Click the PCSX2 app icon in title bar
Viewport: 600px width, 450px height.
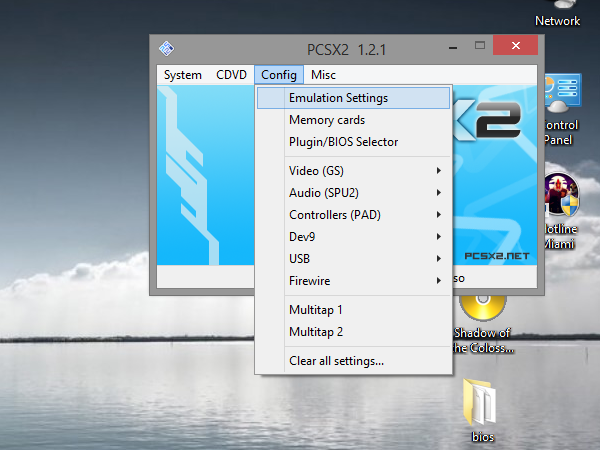coord(166,49)
